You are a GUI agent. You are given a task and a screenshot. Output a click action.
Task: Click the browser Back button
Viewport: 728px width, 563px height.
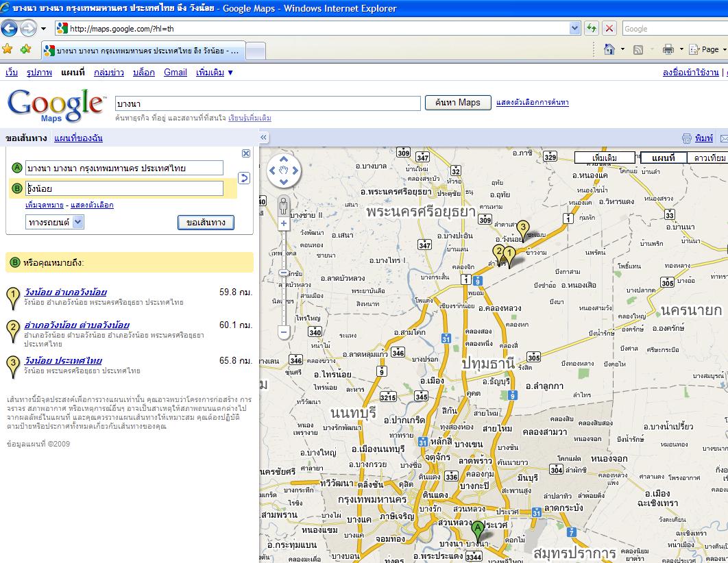(9, 28)
